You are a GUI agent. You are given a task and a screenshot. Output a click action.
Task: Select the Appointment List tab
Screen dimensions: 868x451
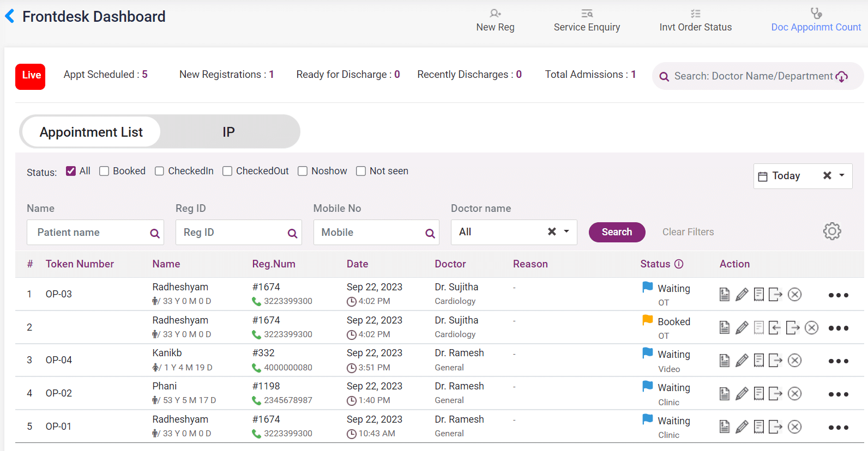click(91, 132)
